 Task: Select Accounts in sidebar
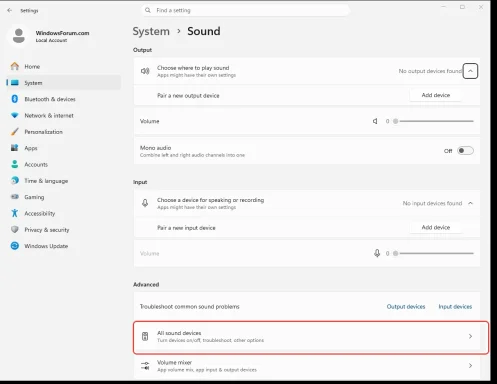(63, 164)
